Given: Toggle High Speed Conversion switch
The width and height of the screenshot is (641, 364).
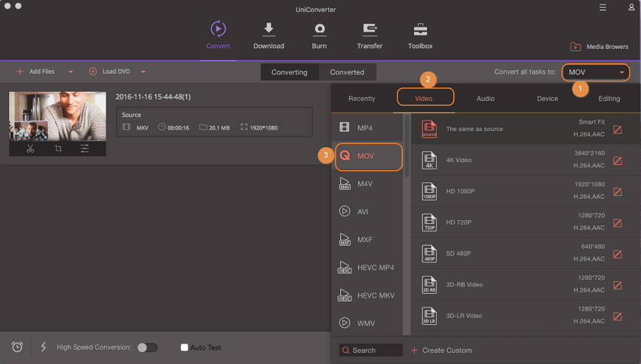Looking at the screenshot, I should coord(148,347).
